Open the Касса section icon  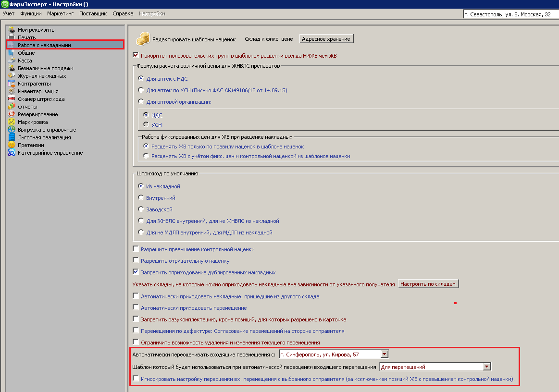[12, 61]
